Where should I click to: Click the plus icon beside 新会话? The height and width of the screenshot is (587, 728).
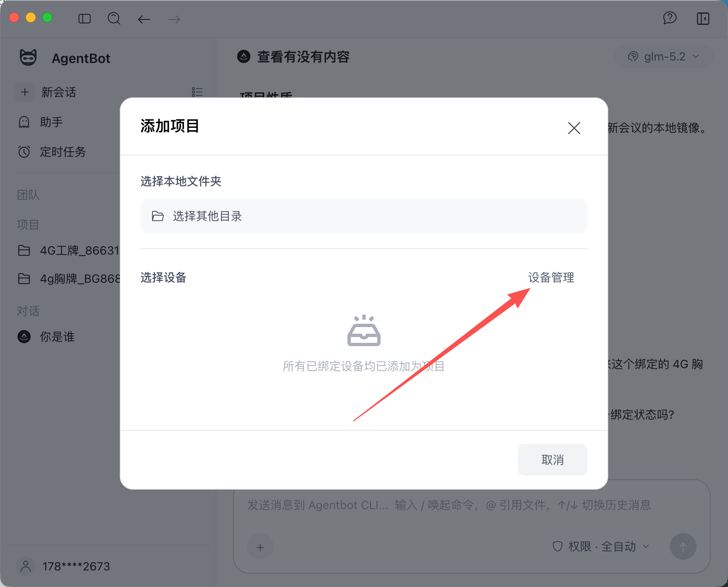25,92
